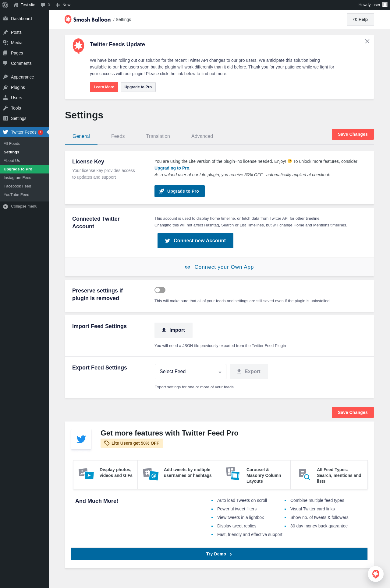Click the Try Demo button
The height and width of the screenshot is (588, 390).
219,554
